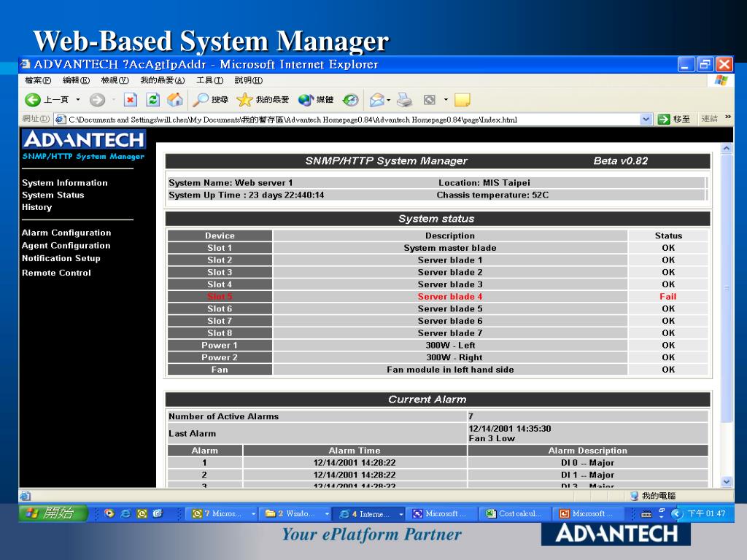
Task: Print the page with the printer icon
Action: click(x=404, y=99)
